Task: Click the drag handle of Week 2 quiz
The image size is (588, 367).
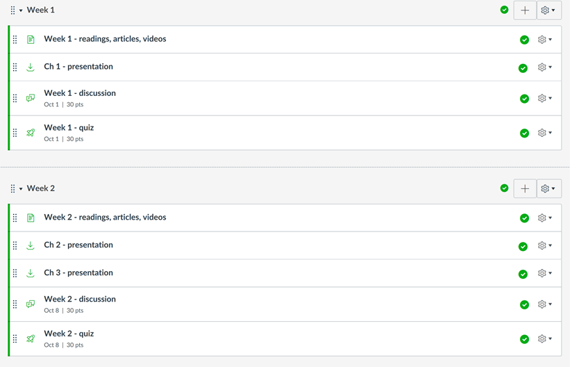Action: (15, 339)
